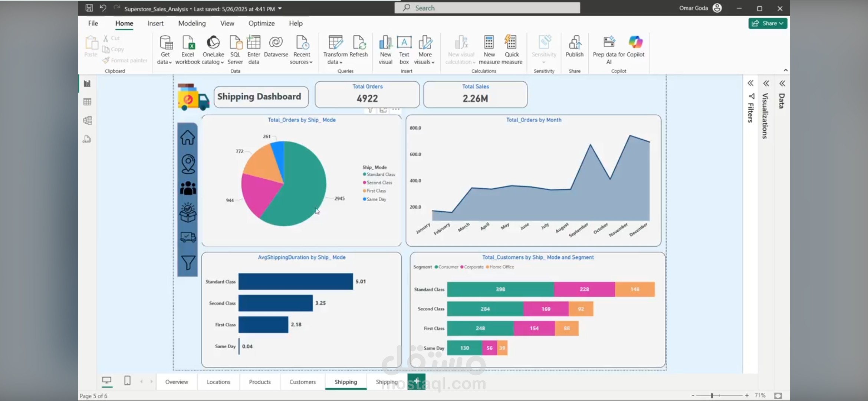Screen dimensions: 868x401
Task: Open file name saved-status dropdown arrow
Action: [x=280, y=9]
